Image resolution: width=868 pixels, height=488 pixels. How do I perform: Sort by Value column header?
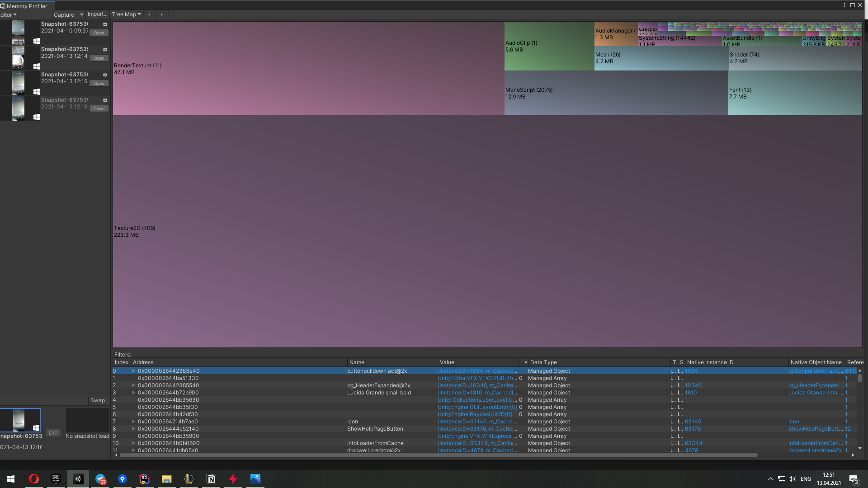point(478,362)
